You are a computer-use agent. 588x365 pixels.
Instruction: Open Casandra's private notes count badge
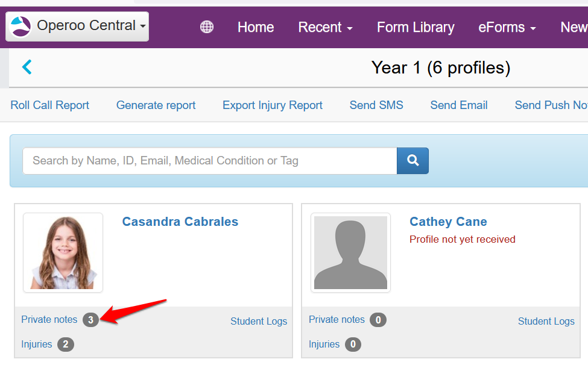click(90, 320)
